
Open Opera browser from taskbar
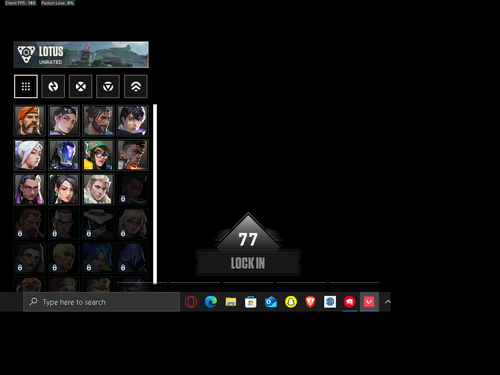tap(191, 302)
